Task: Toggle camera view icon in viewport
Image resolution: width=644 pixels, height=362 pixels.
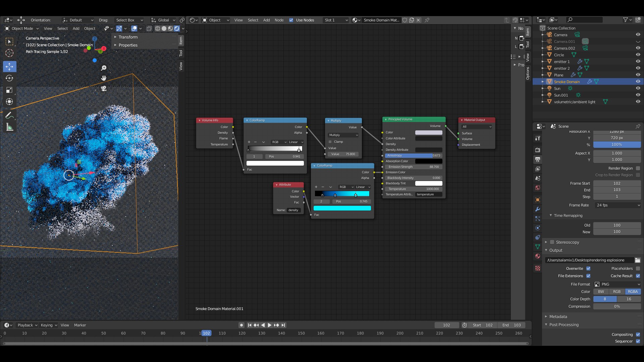Action: point(104,88)
